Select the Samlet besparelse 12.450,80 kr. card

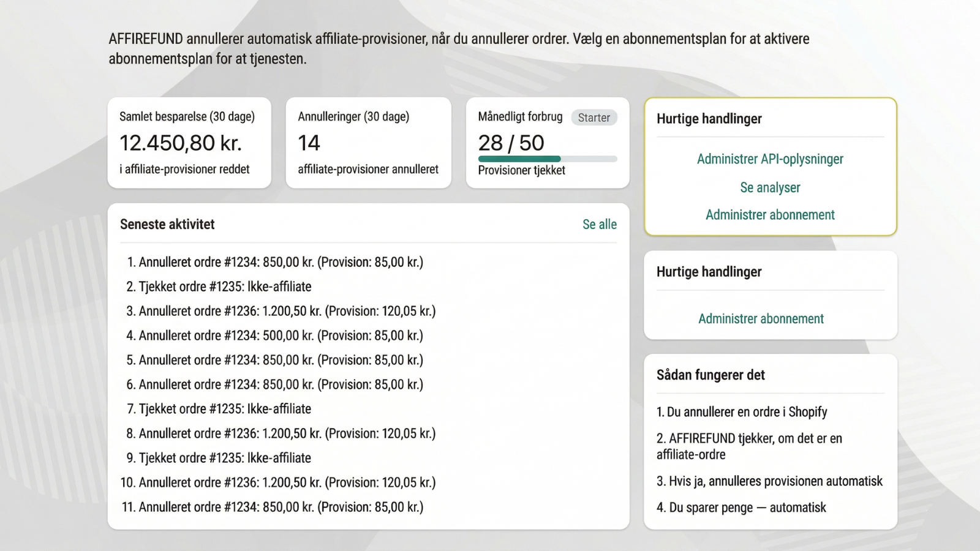click(x=189, y=143)
